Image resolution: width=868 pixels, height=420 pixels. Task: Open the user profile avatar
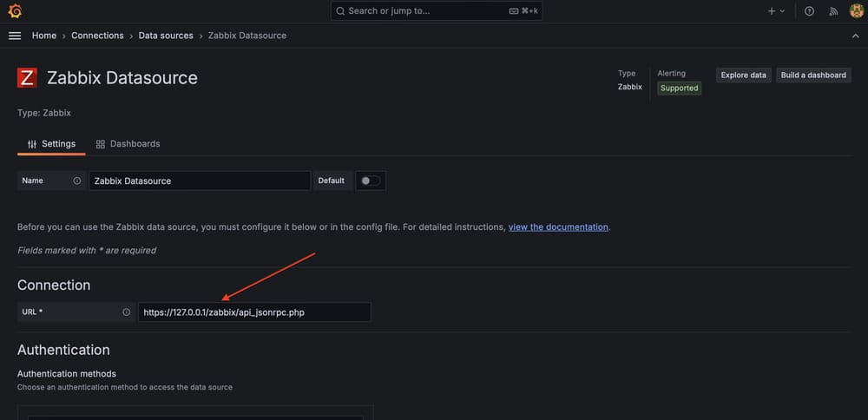[857, 11]
